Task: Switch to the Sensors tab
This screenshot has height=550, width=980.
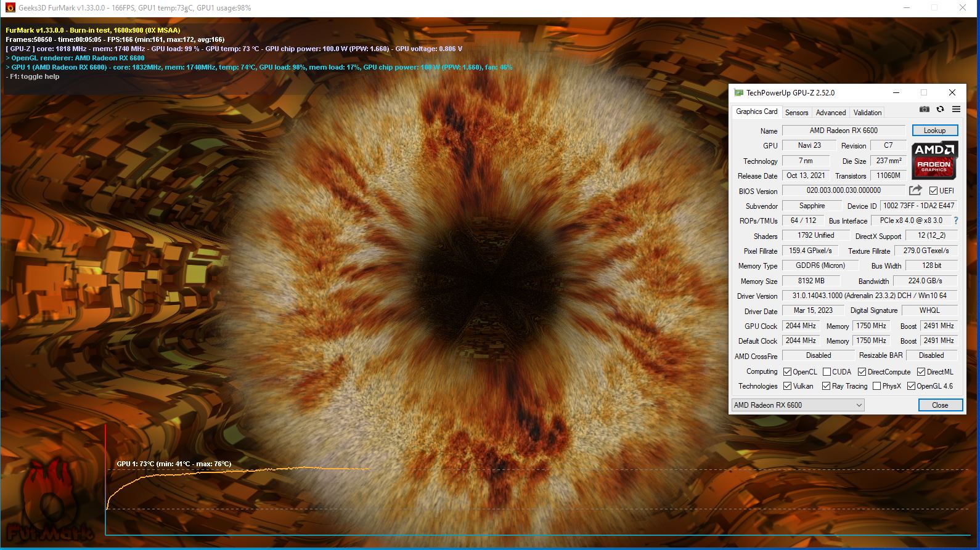Action: pos(796,113)
